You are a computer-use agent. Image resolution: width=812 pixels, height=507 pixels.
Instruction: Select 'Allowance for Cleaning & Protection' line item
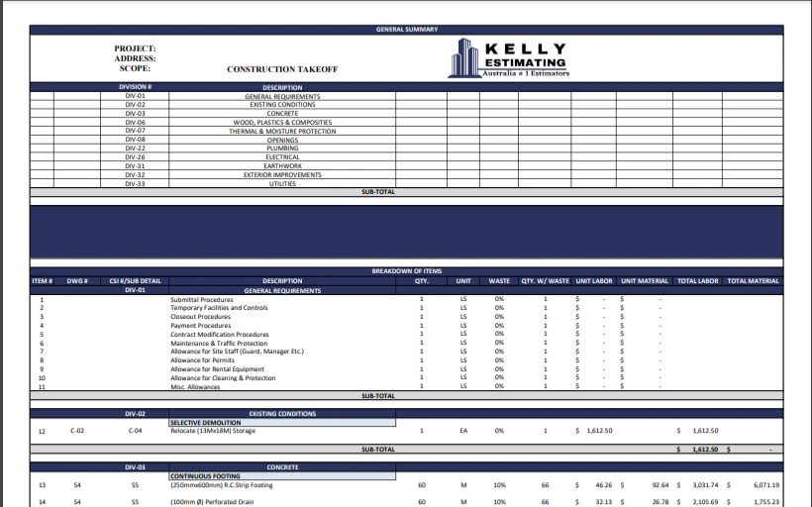[x=223, y=377]
